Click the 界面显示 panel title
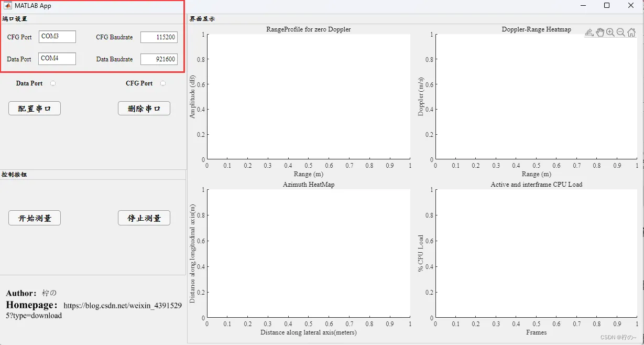The width and height of the screenshot is (644, 345). 202,19
